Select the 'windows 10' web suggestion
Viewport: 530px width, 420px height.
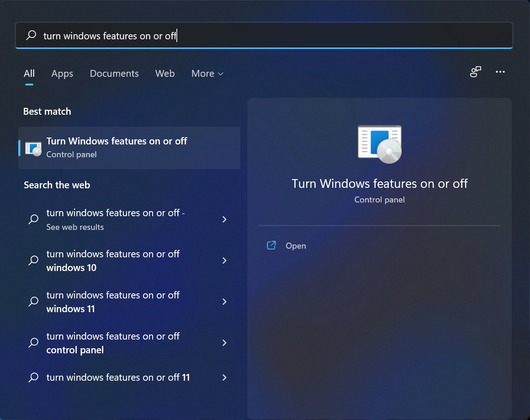point(129,261)
